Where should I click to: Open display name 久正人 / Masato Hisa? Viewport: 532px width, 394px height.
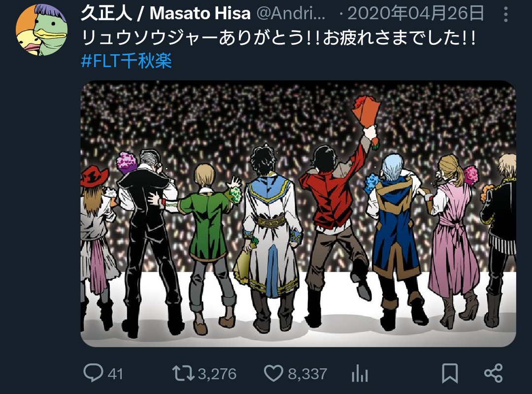tap(166, 14)
